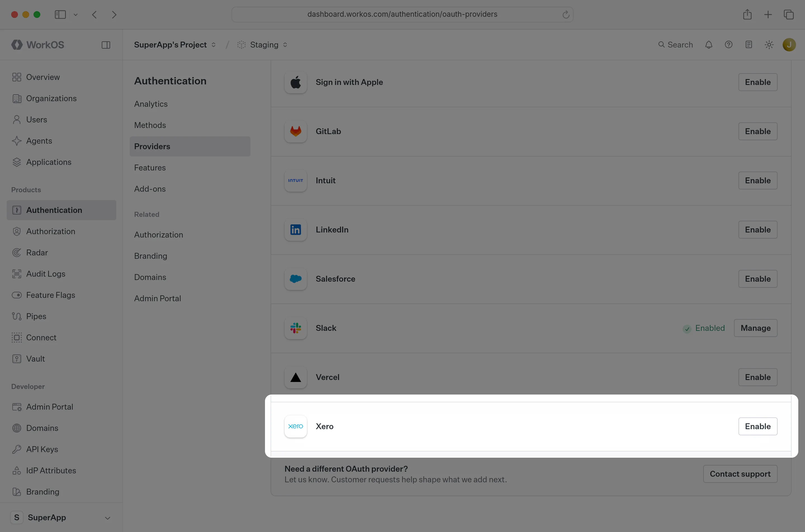Open Feature Flags in sidebar
Viewport: 805px width, 532px height.
pyautogui.click(x=61, y=295)
